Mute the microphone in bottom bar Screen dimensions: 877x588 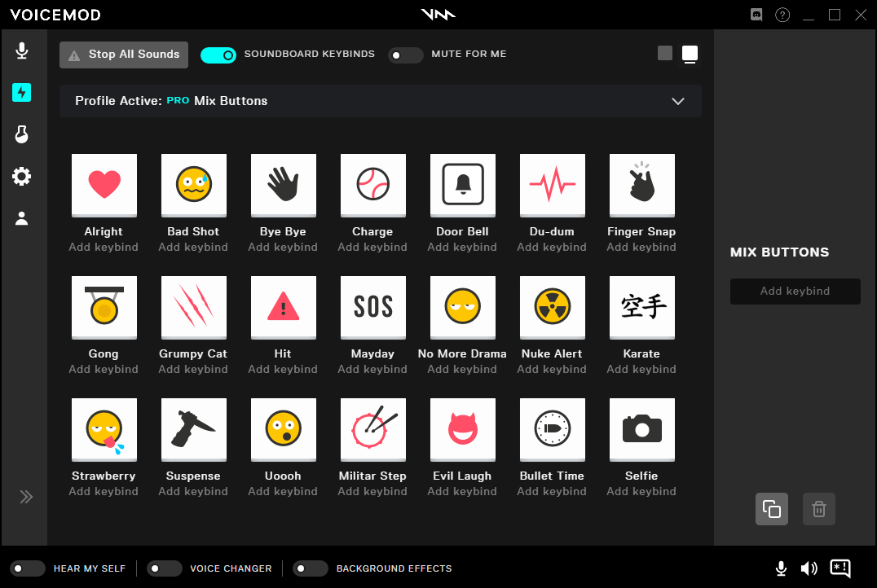pos(781,568)
